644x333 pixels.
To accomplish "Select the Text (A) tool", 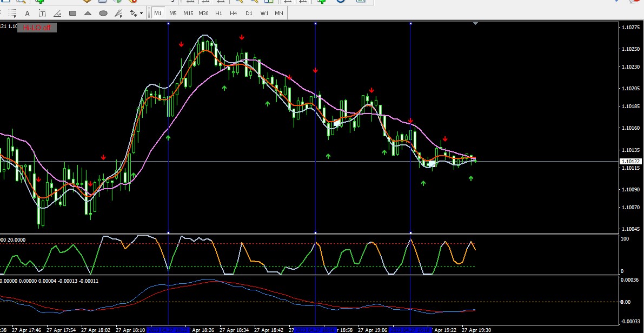I will [x=27, y=13].
